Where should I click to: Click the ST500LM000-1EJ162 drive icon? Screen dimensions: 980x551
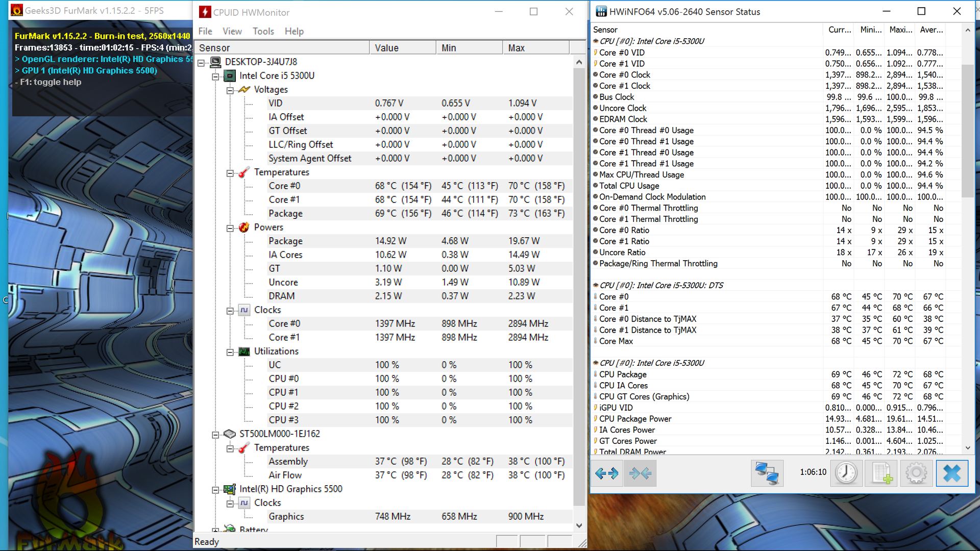pyautogui.click(x=230, y=434)
